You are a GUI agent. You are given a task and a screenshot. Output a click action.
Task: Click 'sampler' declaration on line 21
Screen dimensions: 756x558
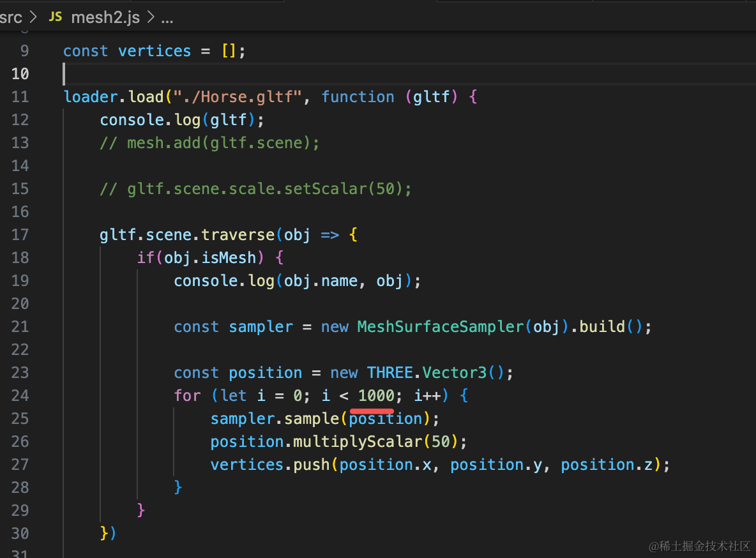click(261, 327)
